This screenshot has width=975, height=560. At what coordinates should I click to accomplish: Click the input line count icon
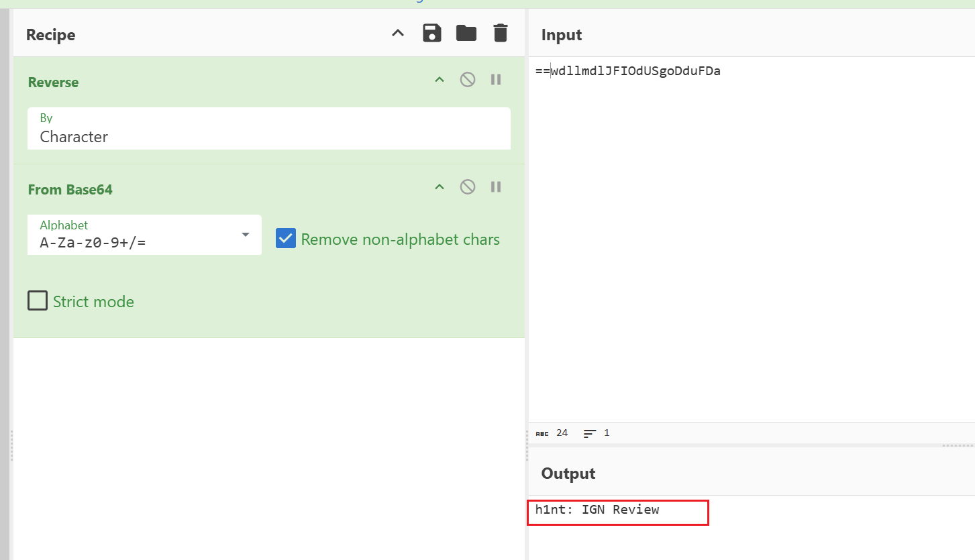pos(590,433)
